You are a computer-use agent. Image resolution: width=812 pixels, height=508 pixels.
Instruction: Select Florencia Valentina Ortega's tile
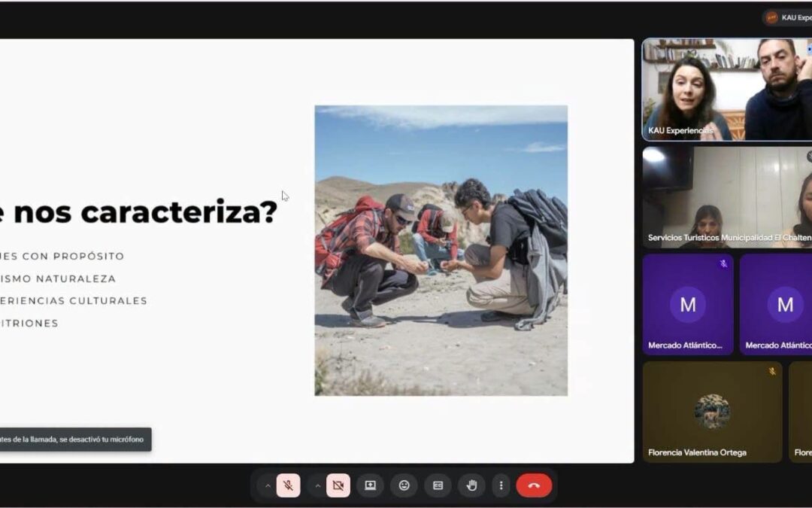[712, 412]
